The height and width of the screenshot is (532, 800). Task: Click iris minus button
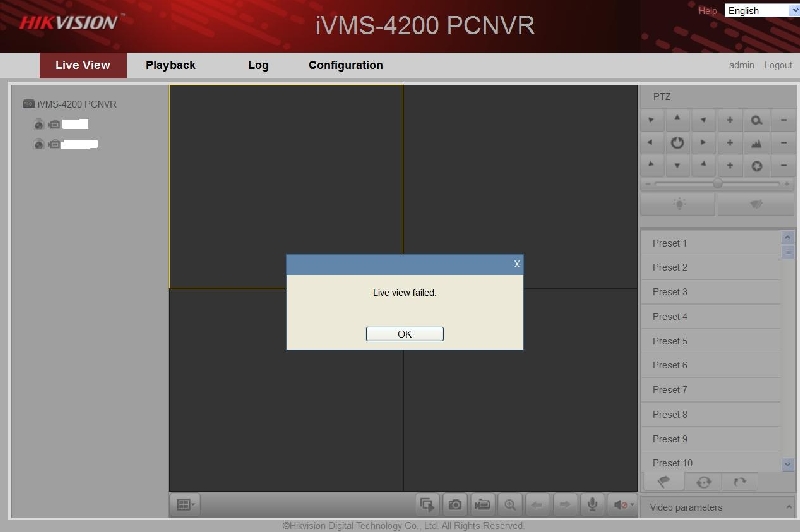pos(784,165)
